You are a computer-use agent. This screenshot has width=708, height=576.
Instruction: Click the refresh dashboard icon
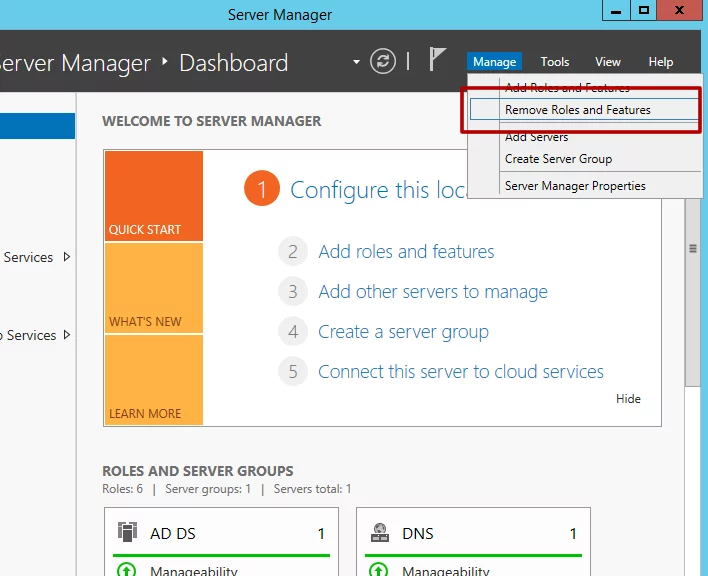click(383, 62)
